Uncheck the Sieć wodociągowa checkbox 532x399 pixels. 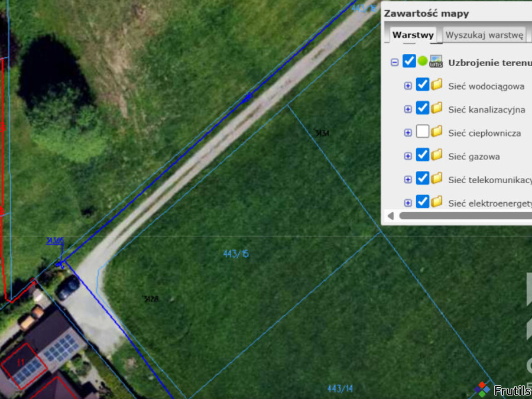tap(423, 85)
